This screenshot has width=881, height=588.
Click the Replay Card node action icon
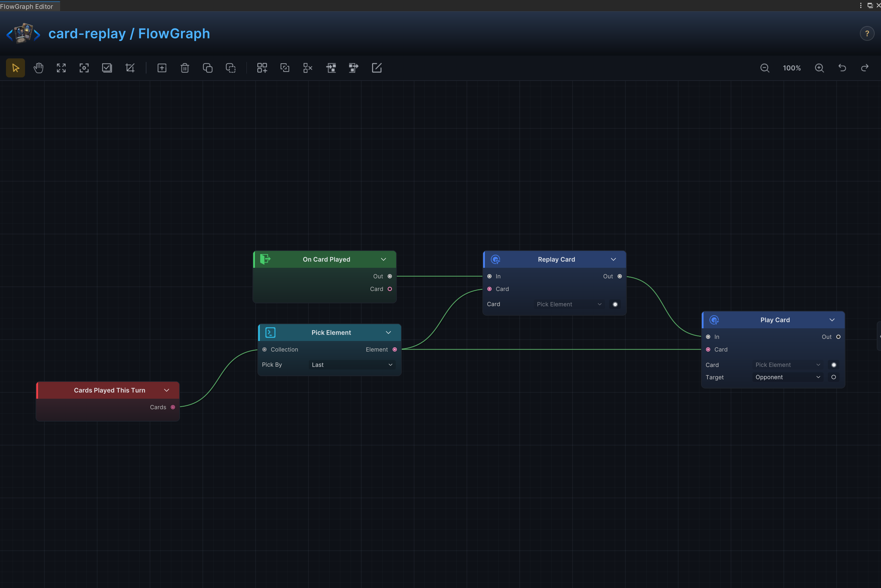pos(495,259)
